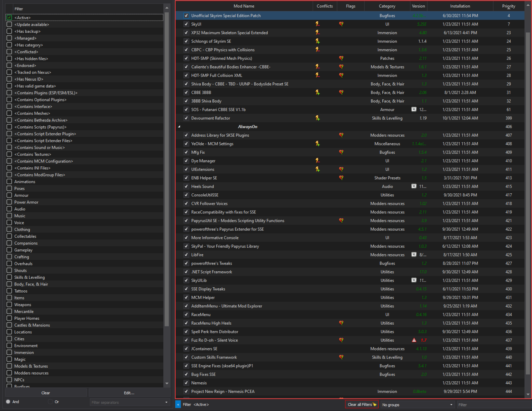Enable the <Conflicted> filter checkbox
This screenshot has height=411, width=532.
click(x=9, y=52)
